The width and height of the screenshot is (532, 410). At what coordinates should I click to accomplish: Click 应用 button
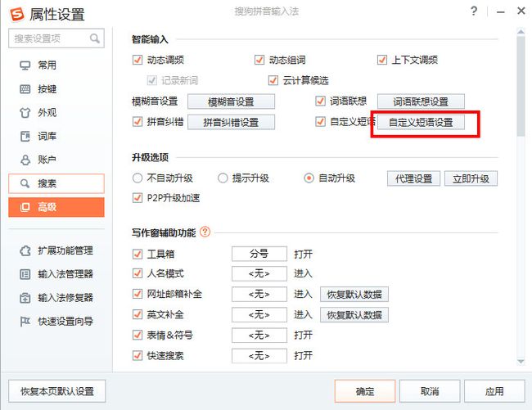coord(494,391)
